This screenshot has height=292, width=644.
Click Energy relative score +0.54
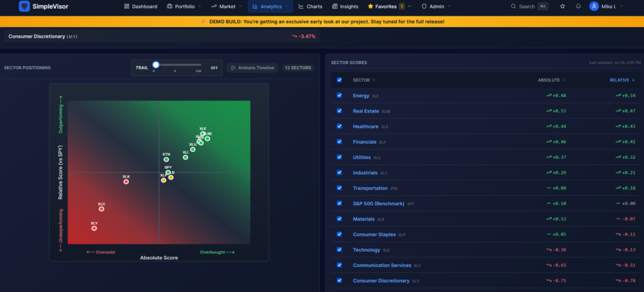pos(625,95)
